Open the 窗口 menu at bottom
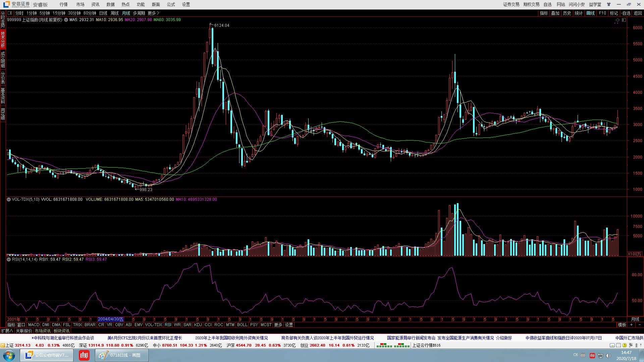Viewport: 644px width, 362px height. (x=21, y=325)
